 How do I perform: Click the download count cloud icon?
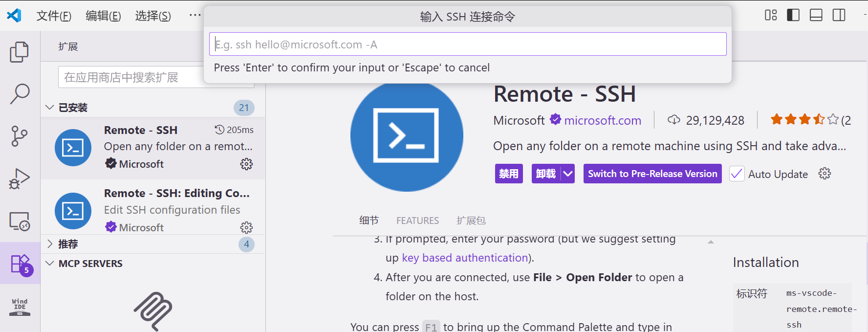click(x=674, y=120)
